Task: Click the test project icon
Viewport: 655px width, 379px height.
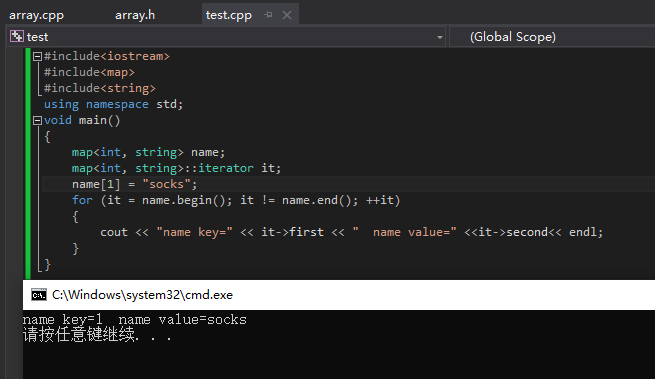Action: 17,36
